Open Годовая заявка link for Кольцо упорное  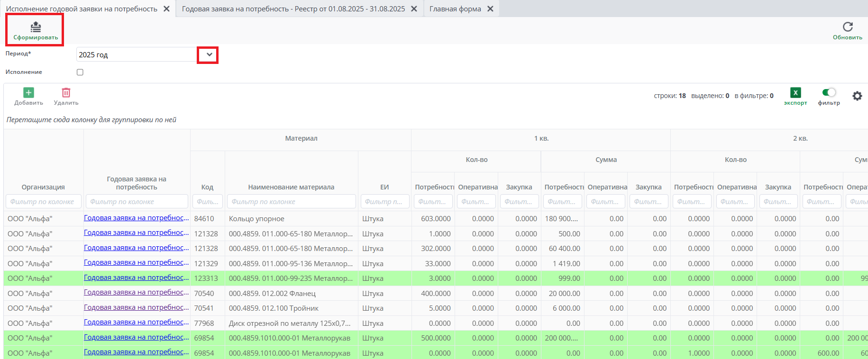point(136,218)
